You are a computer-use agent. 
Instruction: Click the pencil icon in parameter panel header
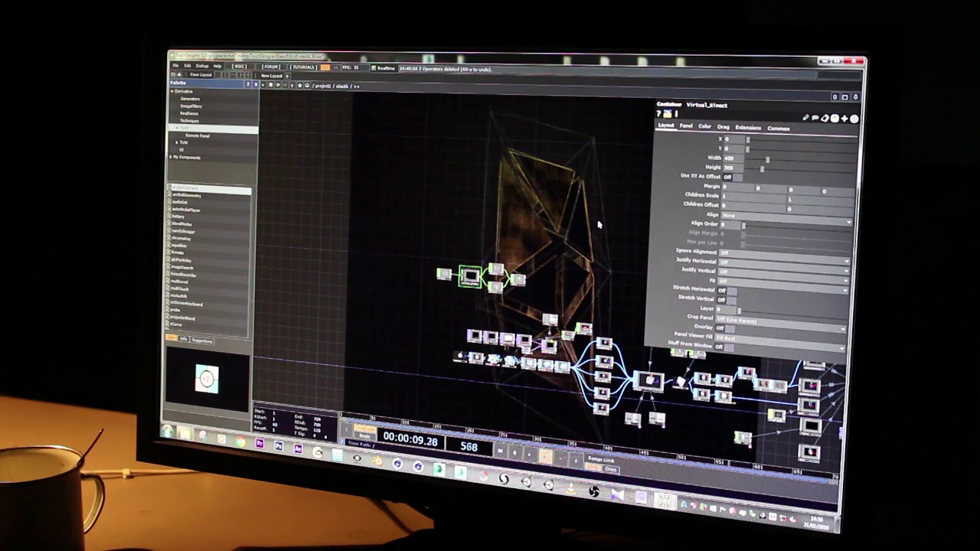coord(805,118)
